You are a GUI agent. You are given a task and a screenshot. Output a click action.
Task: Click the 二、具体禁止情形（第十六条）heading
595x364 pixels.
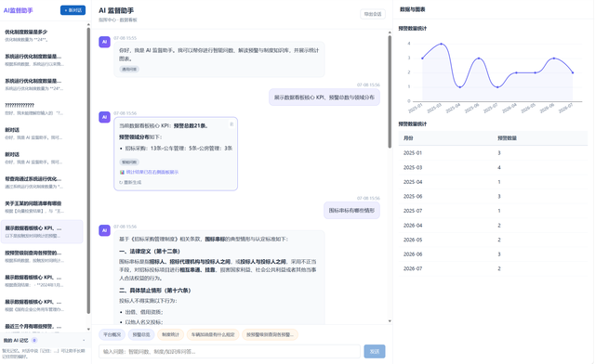[x=155, y=291]
